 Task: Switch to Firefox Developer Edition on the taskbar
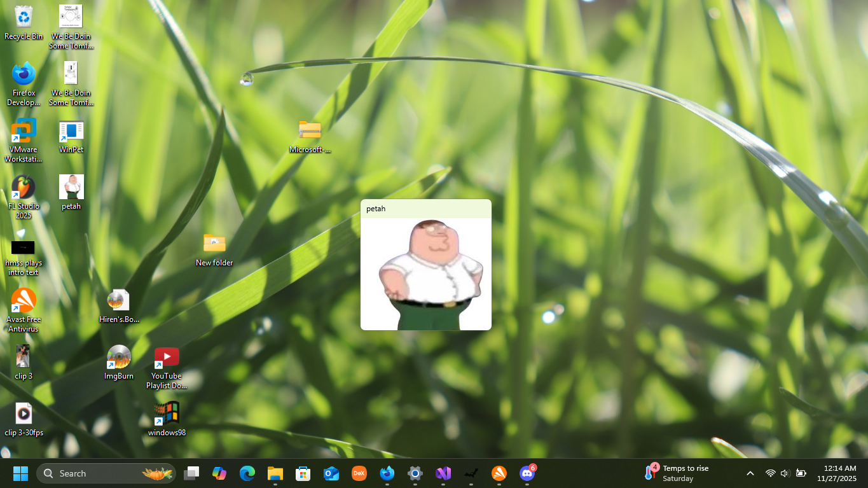pyautogui.click(x=387, y=473)
